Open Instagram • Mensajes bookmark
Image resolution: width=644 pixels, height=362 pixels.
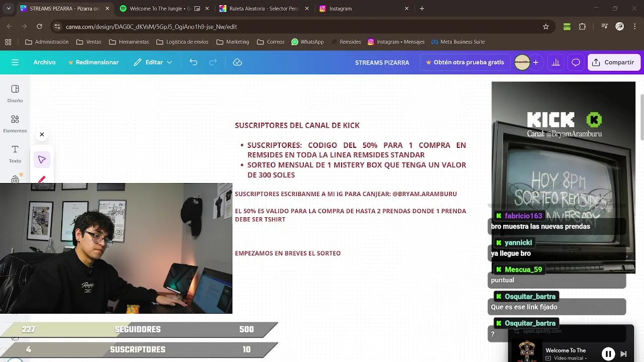396,42
